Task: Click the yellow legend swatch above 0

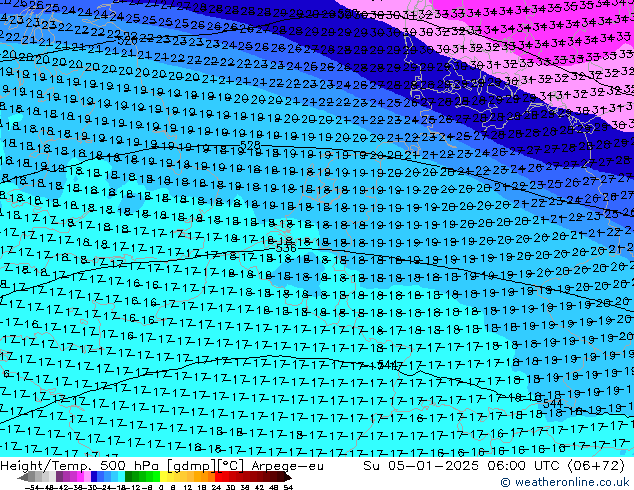Action: 163,476
